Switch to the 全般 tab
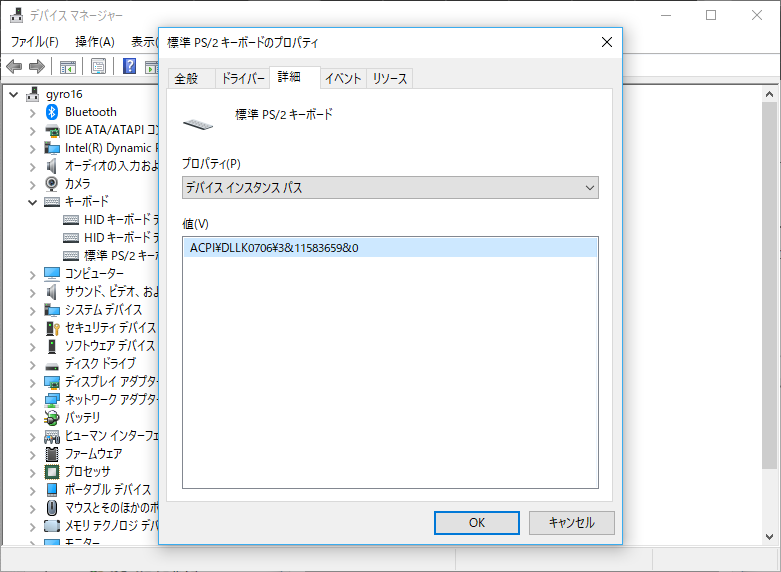The width and height of the screenshot is (781, 572). [191, 79]
